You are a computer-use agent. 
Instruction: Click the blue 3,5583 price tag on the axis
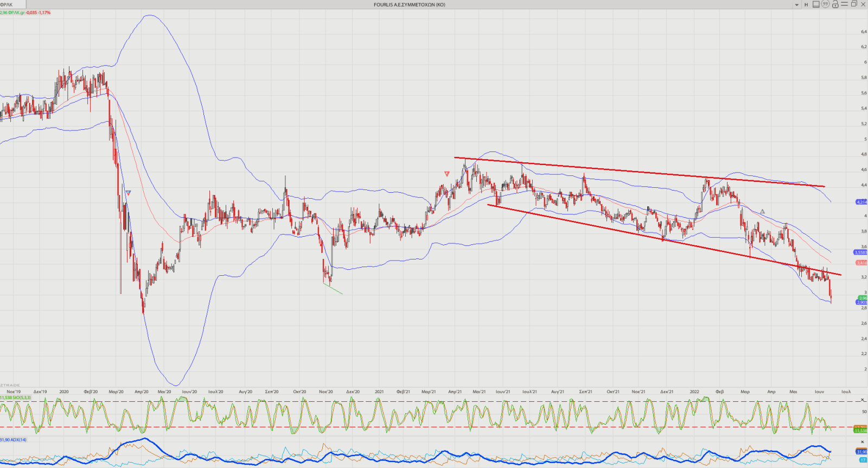(861, 252)
